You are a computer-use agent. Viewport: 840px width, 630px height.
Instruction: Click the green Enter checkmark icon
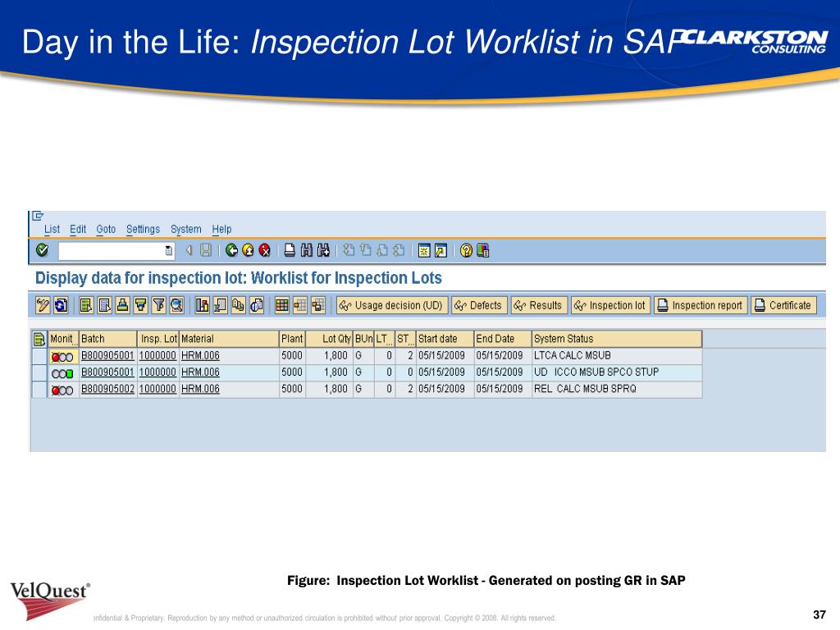click(42, 250)
